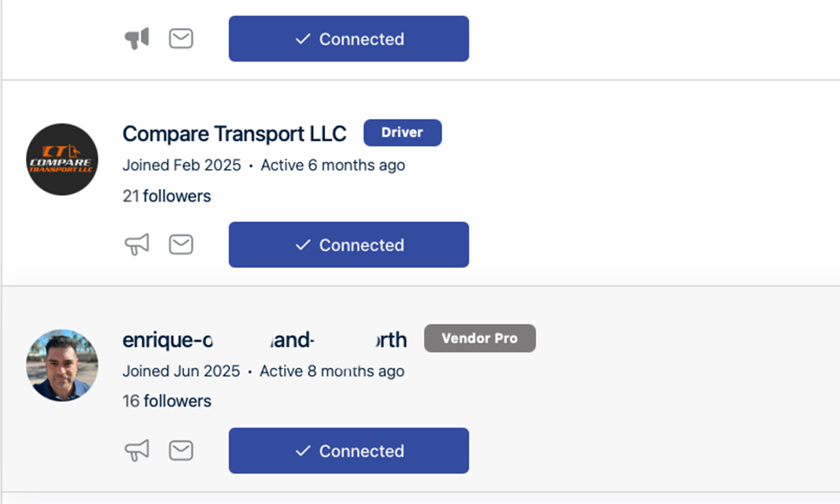
Task: Open the Compare Transport LLC name link
Action: 234,134
